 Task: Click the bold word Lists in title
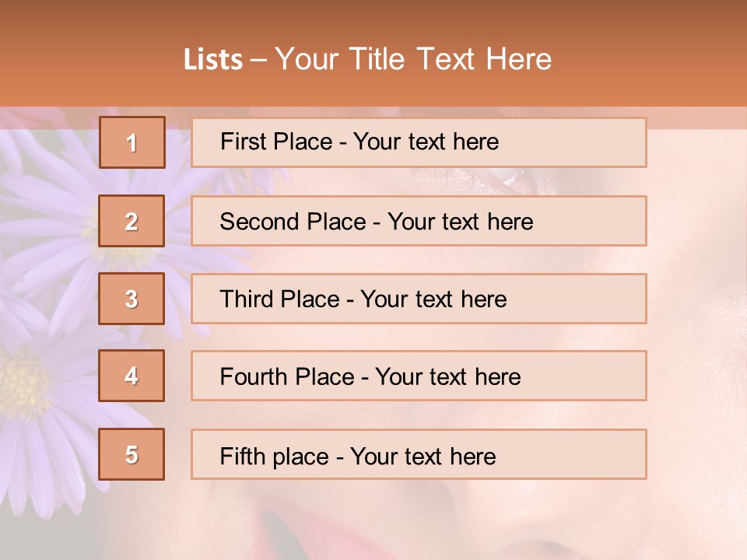click(213, 60)
